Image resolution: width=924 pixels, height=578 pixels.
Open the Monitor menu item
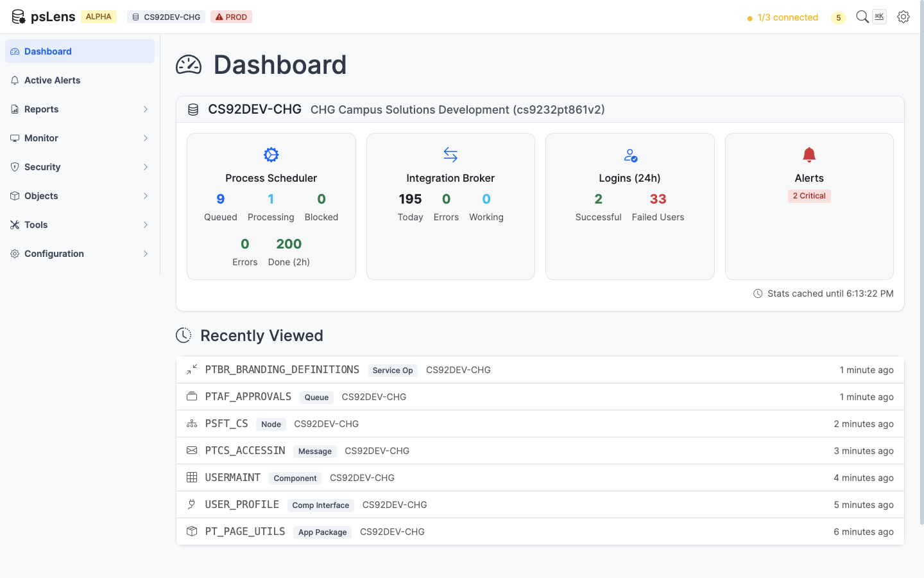[80, 138]
